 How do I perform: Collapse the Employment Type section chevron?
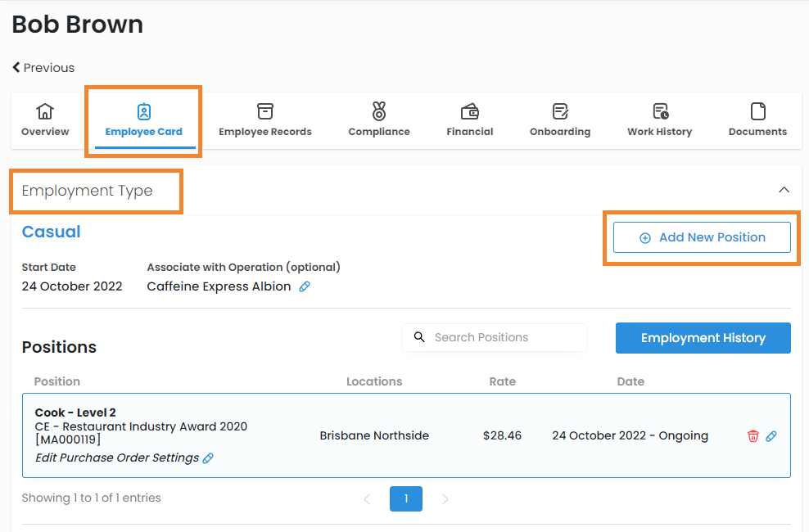pyautogui.click(x=784, y=190)
